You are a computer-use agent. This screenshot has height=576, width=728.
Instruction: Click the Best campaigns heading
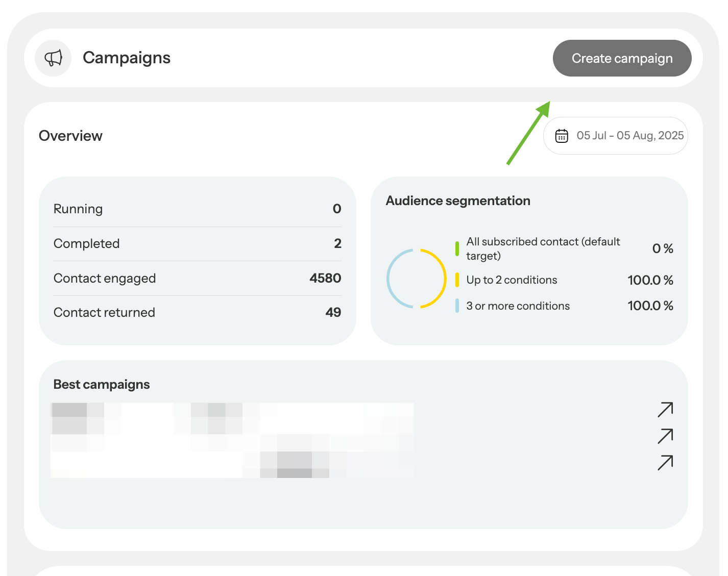(x=102, y=384)
